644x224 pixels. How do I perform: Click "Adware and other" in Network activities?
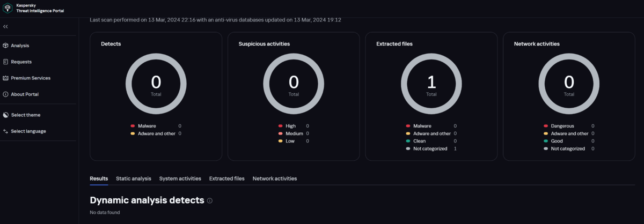tap(570, 133)
